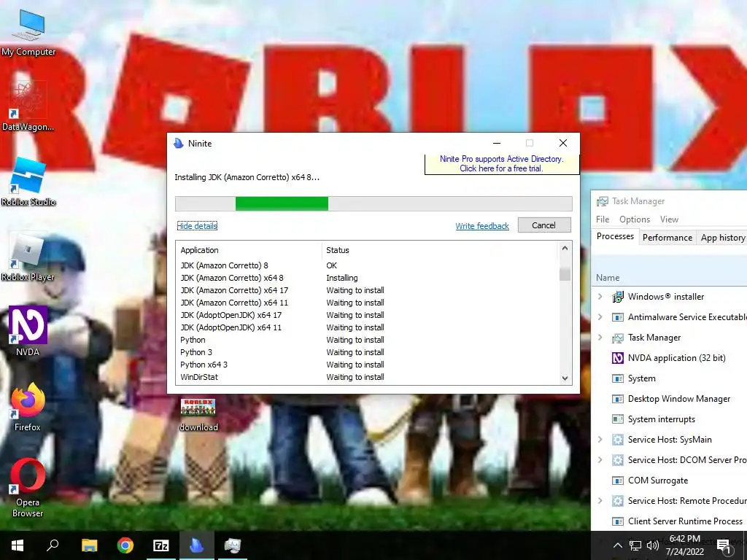Image resolution: width=747 pixels, height=560 pixels.
Task: Expand the Windows installer process row
Action: 600,297
